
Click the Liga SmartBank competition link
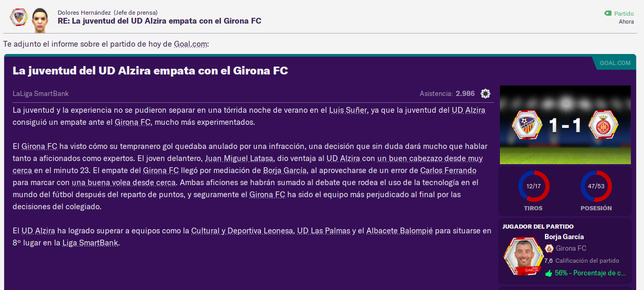[x=91, y=243]
